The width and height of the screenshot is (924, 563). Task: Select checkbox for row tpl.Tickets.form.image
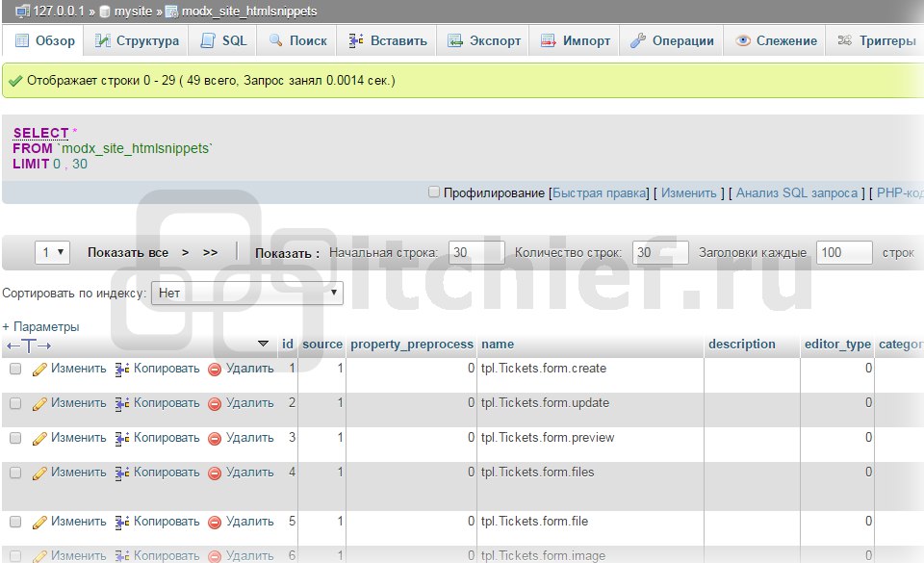pyautogui.click(x=15, y=556)
